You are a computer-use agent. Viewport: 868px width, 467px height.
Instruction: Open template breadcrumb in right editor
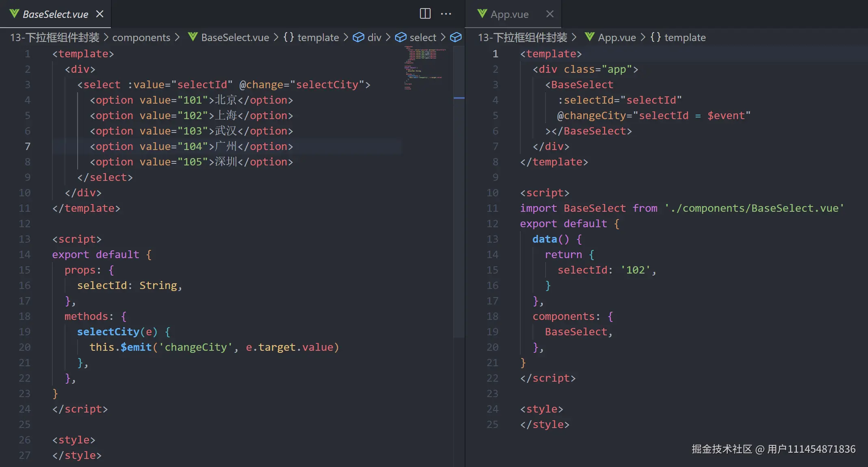(x=685, y=37)
